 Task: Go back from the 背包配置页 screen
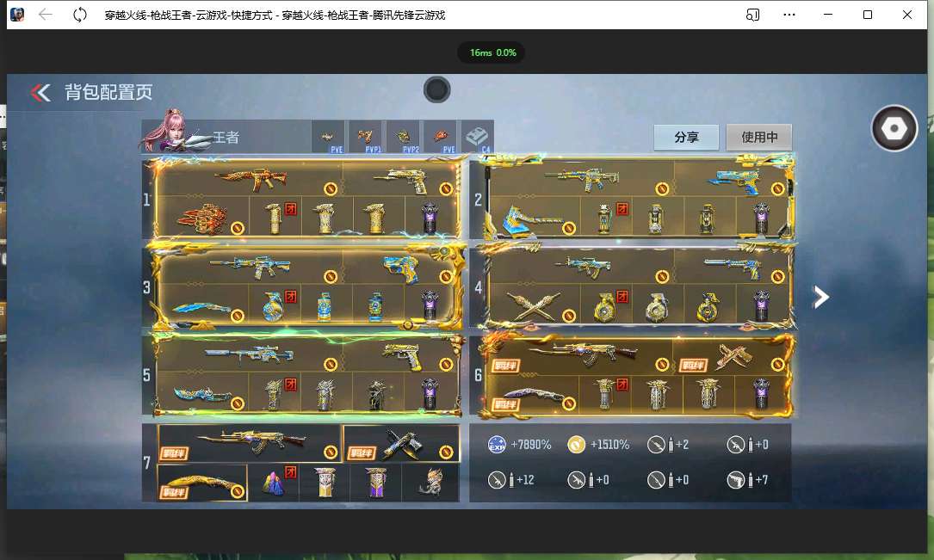(x=40, y=92)
